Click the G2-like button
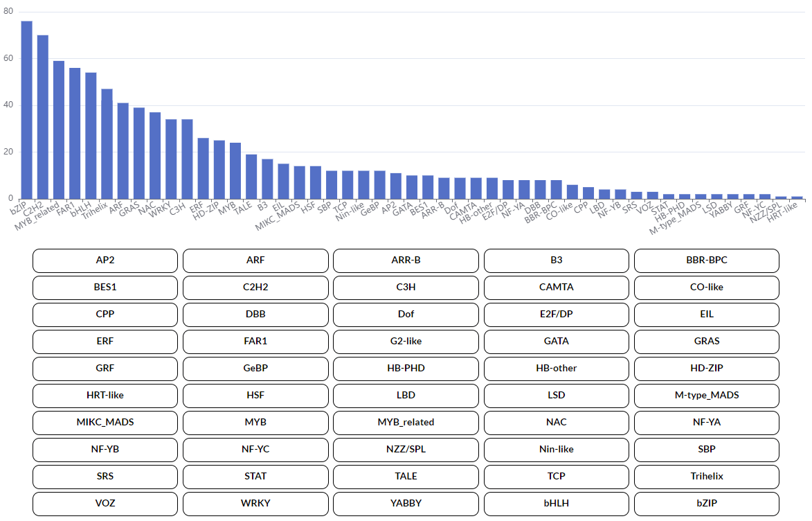 [x=406, y=341]
